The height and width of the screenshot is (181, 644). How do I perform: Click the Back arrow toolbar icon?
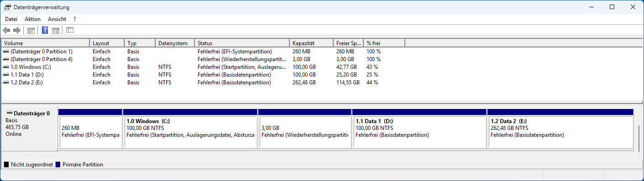(x=6, y=31)
